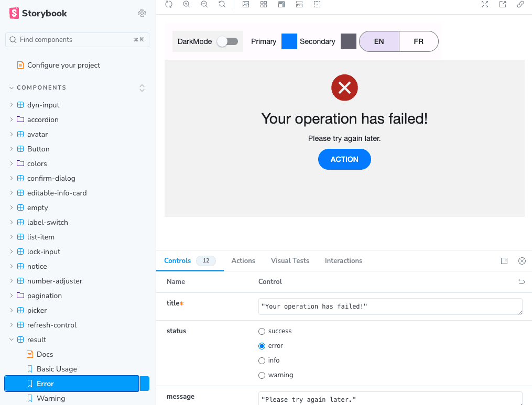
Task: Select success status radio
Action: point(262,332)
